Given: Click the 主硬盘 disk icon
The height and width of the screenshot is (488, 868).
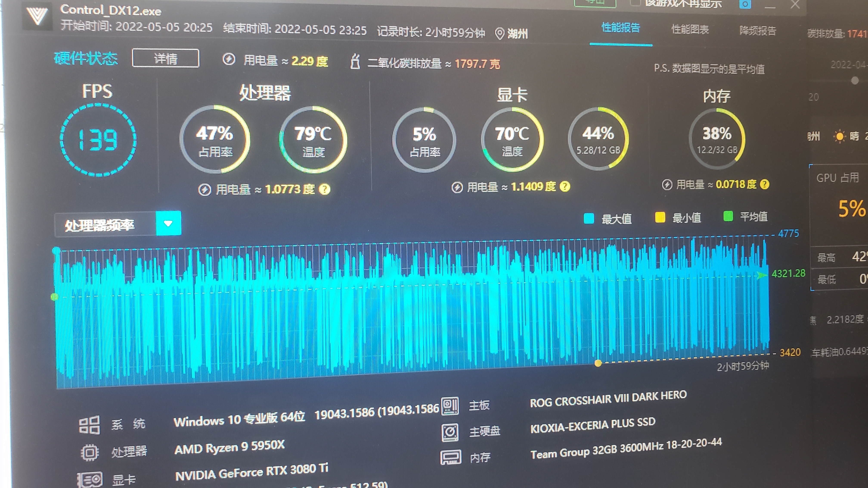Looking at the screenshot, I should click(450, 432).
